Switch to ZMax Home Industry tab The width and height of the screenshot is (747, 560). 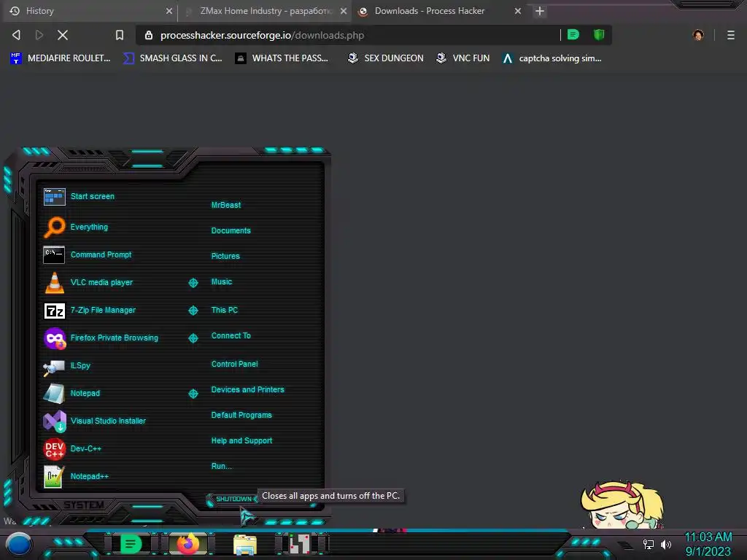click(x=265, y=10)
